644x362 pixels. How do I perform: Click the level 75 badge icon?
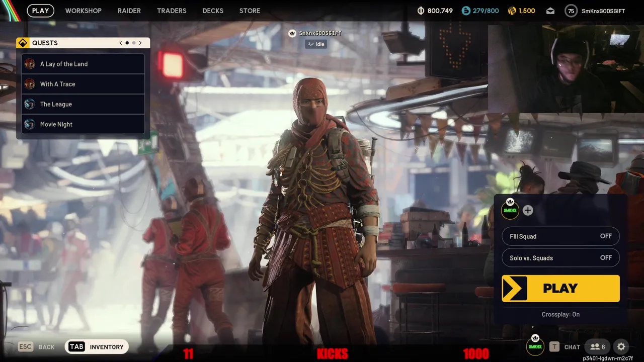click(571, 11)
